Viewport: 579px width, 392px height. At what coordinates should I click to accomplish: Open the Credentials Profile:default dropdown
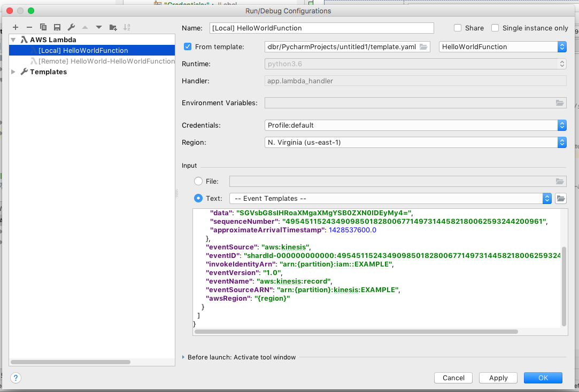[x=415, y=126]
